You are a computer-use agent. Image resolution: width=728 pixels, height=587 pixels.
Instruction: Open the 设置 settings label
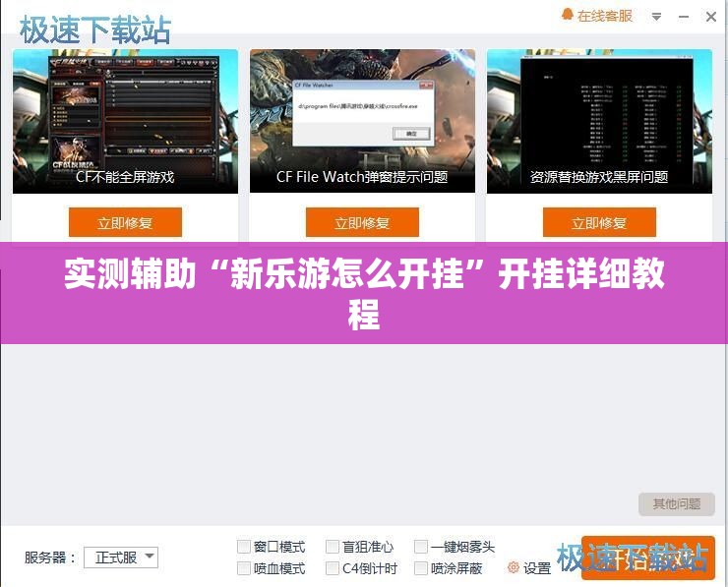pyautogui.click(x=537, y=568)
